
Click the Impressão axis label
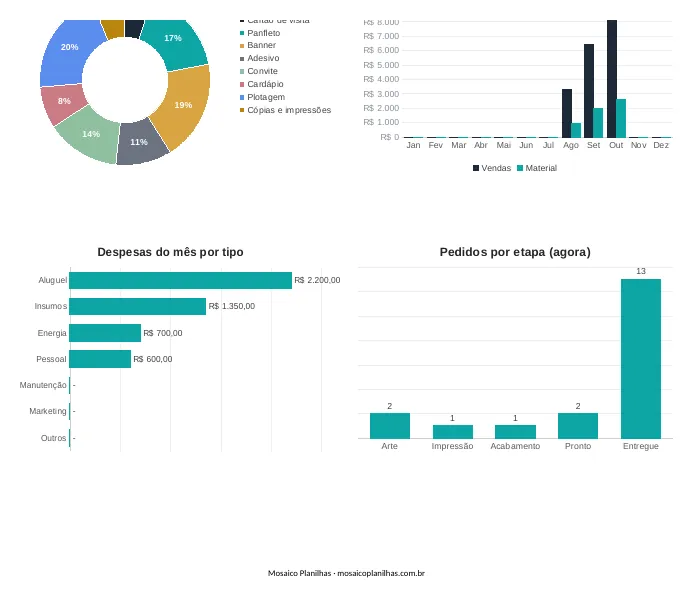pyautogui.click(x=453, y=446)
